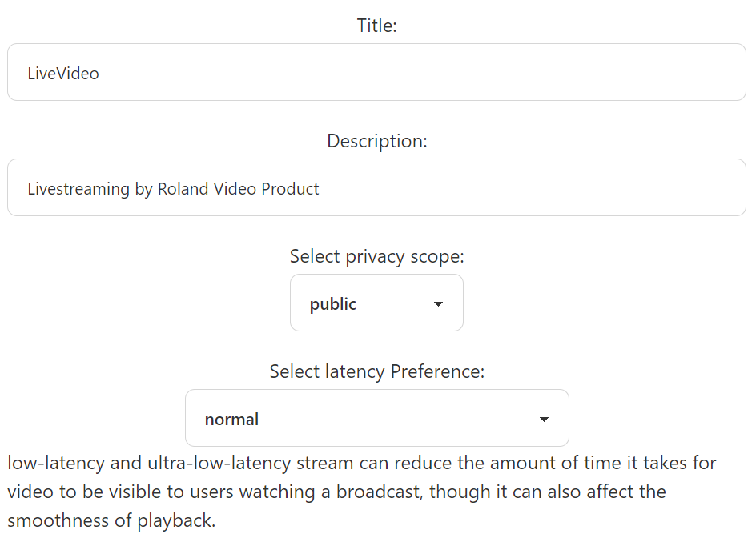The width and height of the screenshot is (756, 538).
Task: Click the 'Title:' label
Action: click(x=376, y=26)
